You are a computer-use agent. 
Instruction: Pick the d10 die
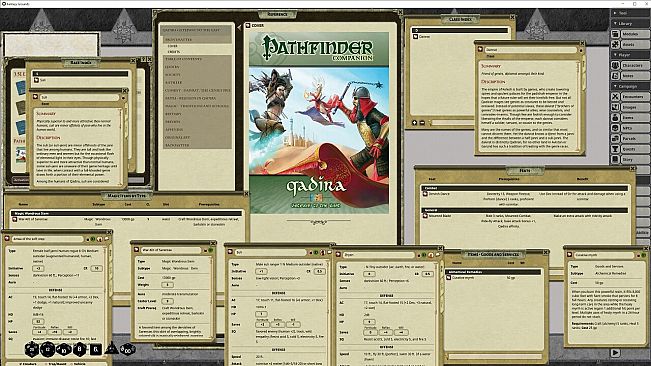coord(64,350)
